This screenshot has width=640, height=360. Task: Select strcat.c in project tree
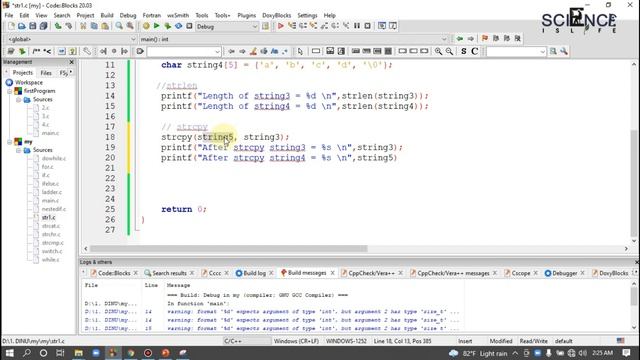(50, 226)
